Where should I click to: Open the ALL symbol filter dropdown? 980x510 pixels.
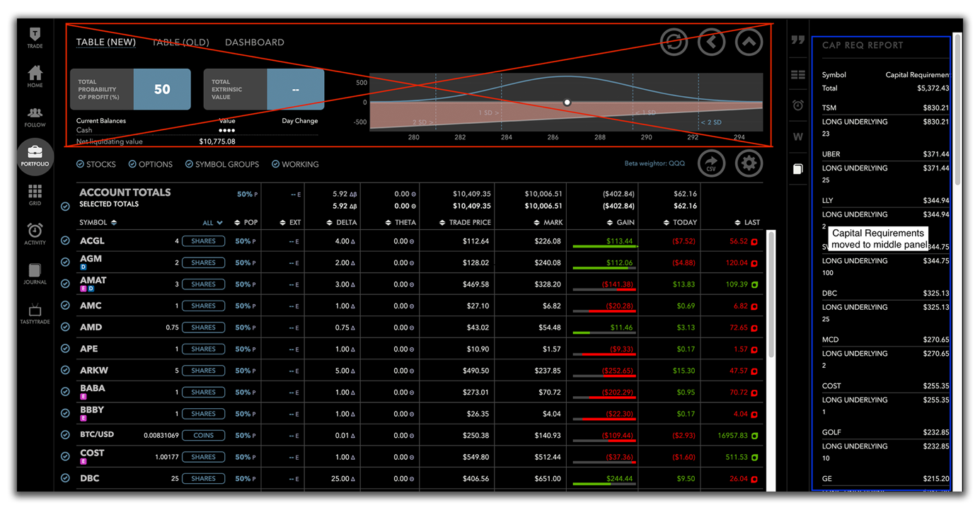[212, 222]
